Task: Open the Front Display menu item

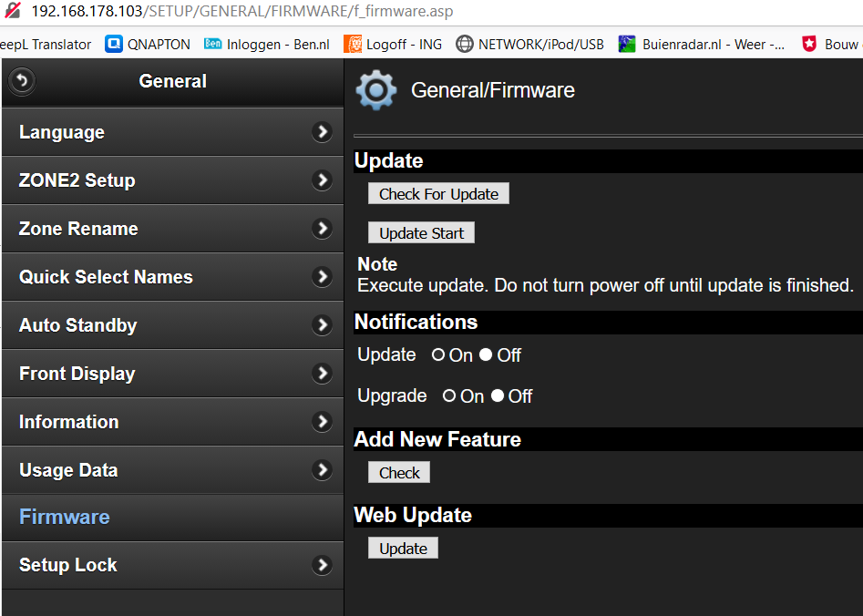Action: (173, 374)
